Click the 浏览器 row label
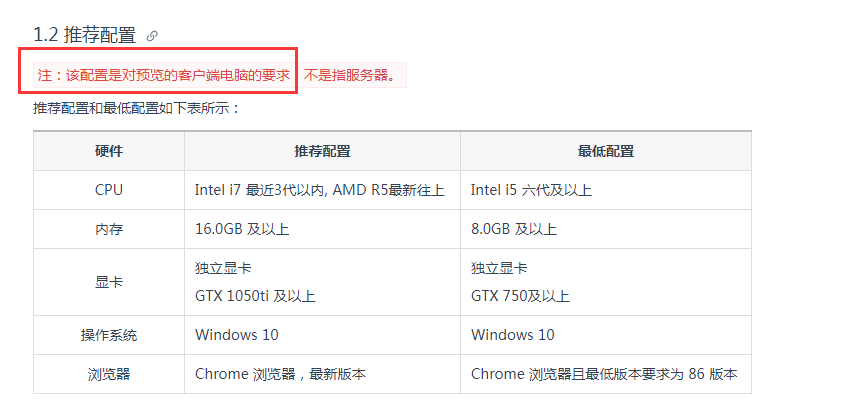 pos(109,374)
